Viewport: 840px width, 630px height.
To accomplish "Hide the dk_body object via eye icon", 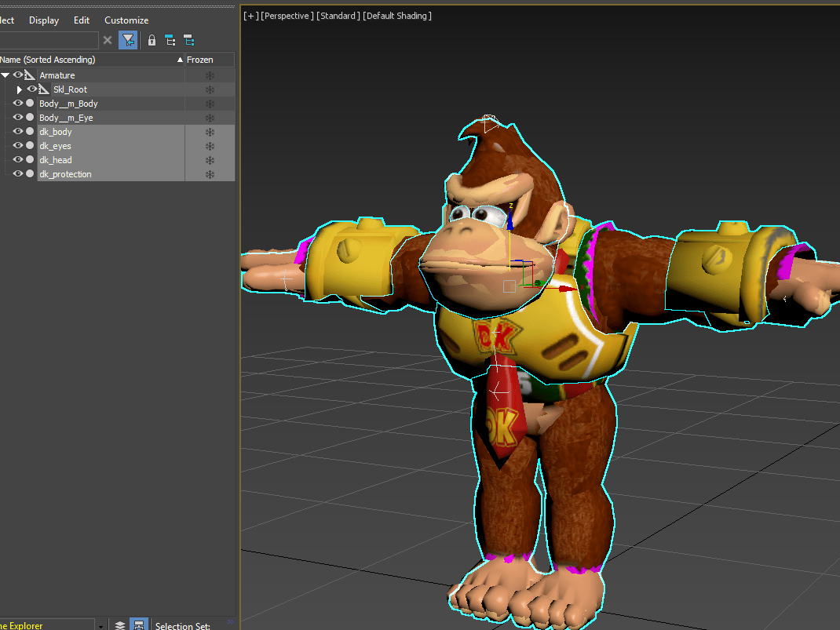I will 17,132.
